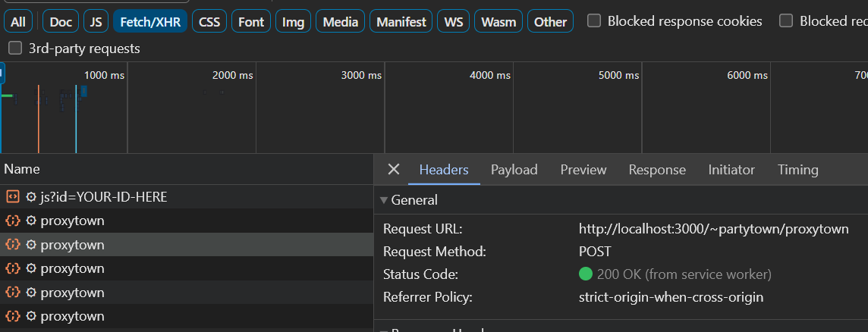This screenshot has height=332, width=868.
Task: Switch to the Payload tab
Action: tap(514, 170)
